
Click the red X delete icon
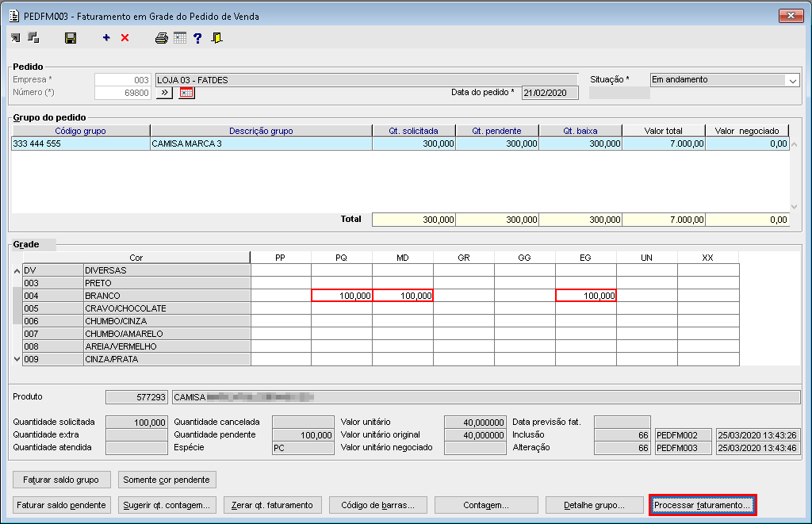(x=124, y=38)
